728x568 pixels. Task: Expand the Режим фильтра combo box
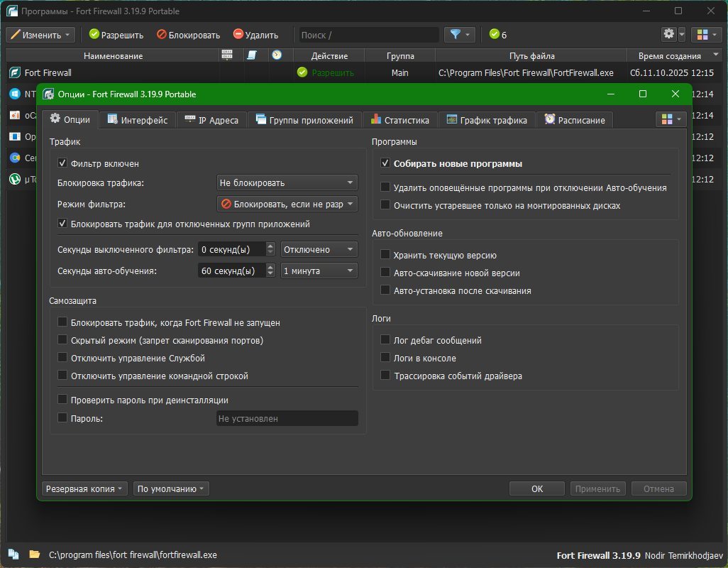pos(287,204)
